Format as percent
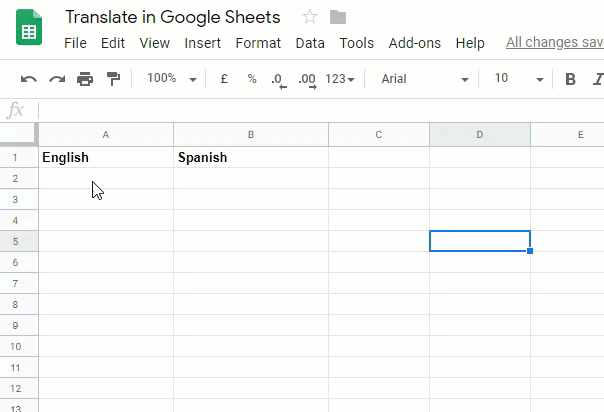Viewport: 604px width, 412px height. click(x=252, y=79)
